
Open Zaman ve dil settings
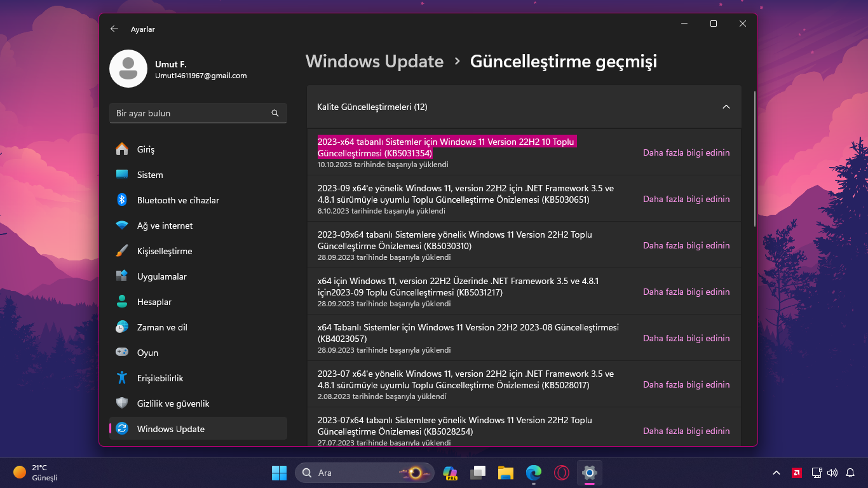pos(198,327)
